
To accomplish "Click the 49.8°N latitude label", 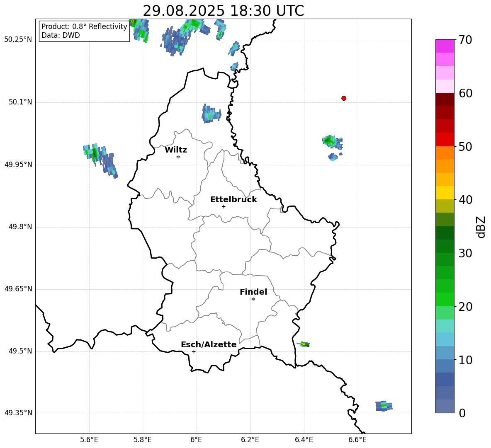I will tap(20, 227).
